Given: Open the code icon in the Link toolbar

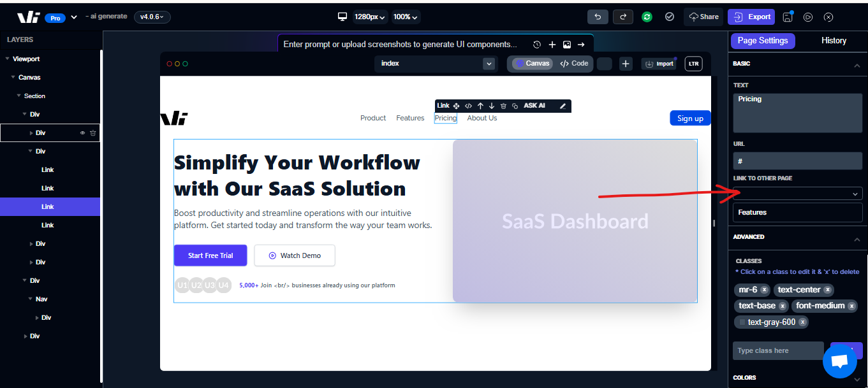Looking at the screenshot, I should tap(468, 106).
